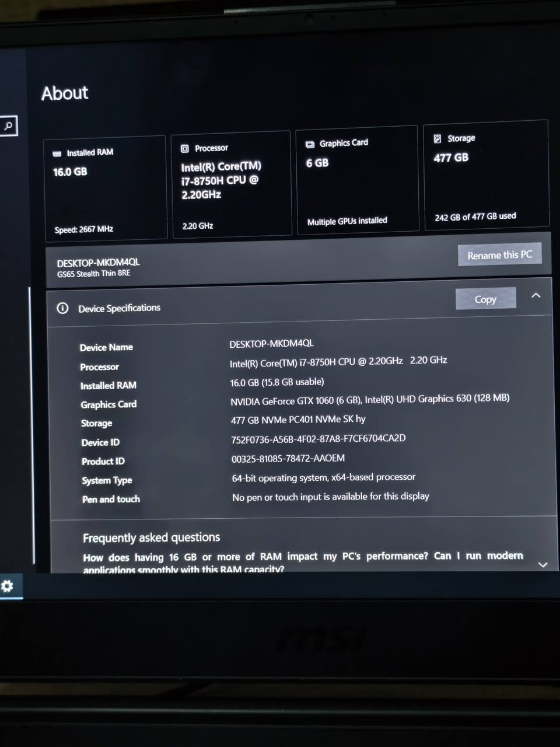Select the About page heading
Image resolution: width=560 pixels, height=747 pixels.
coord(65,93)
